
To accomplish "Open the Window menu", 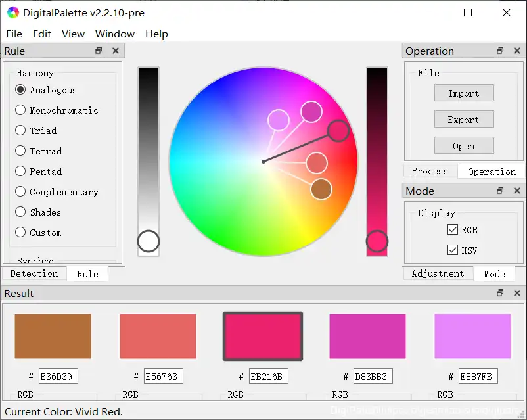I will pyautogui.click(x=115, y=34).
